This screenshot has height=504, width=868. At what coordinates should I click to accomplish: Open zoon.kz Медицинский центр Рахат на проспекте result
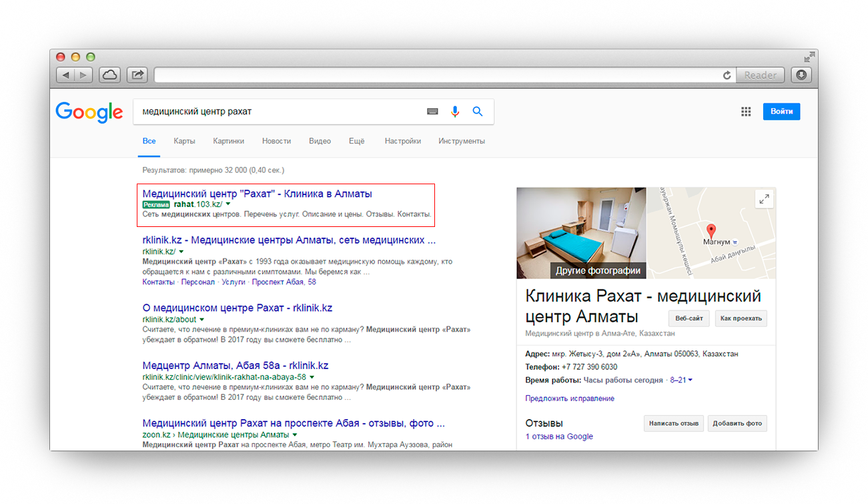tap(294, 423)
